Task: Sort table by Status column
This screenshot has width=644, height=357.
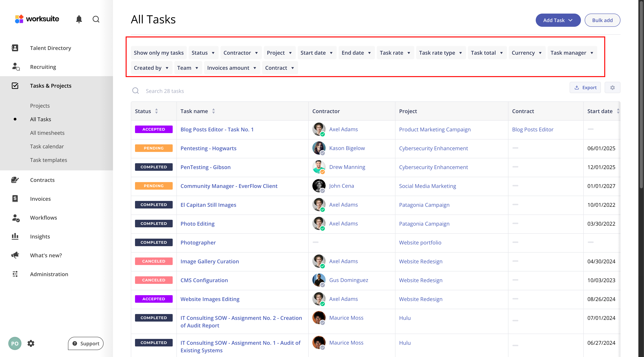Action: [x=156, y=111]
